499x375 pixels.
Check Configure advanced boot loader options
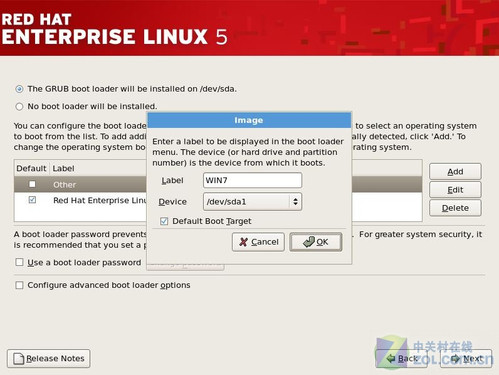(19, 285)
